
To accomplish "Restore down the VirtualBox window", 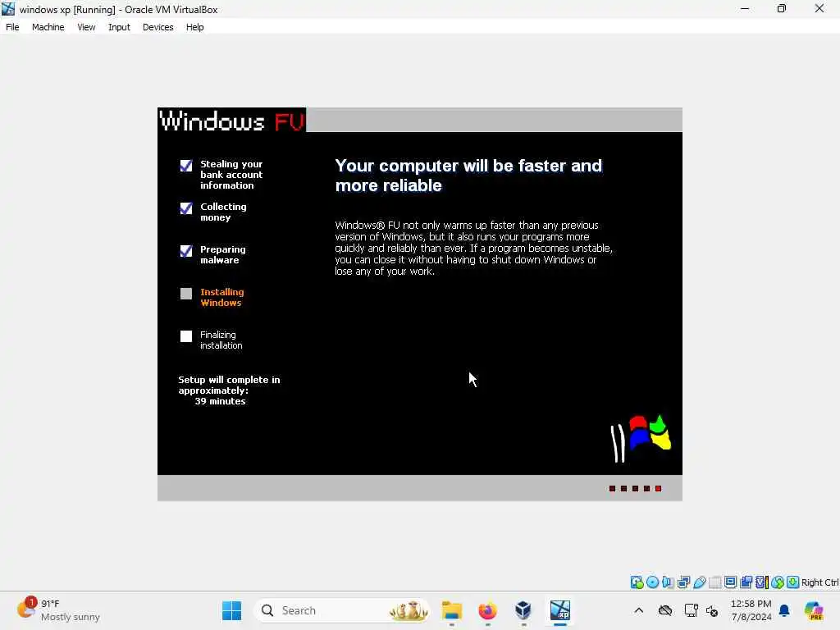I will 782,8.
